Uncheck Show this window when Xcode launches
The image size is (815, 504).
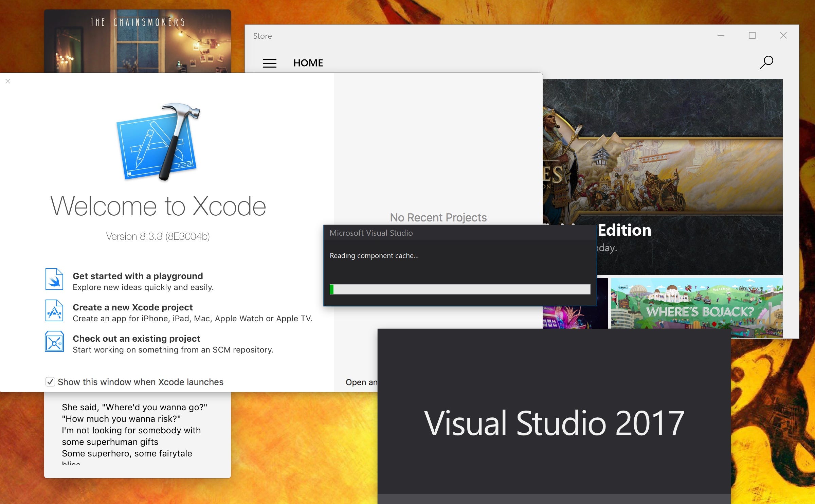pyautogui.click(x=50, y=382)
